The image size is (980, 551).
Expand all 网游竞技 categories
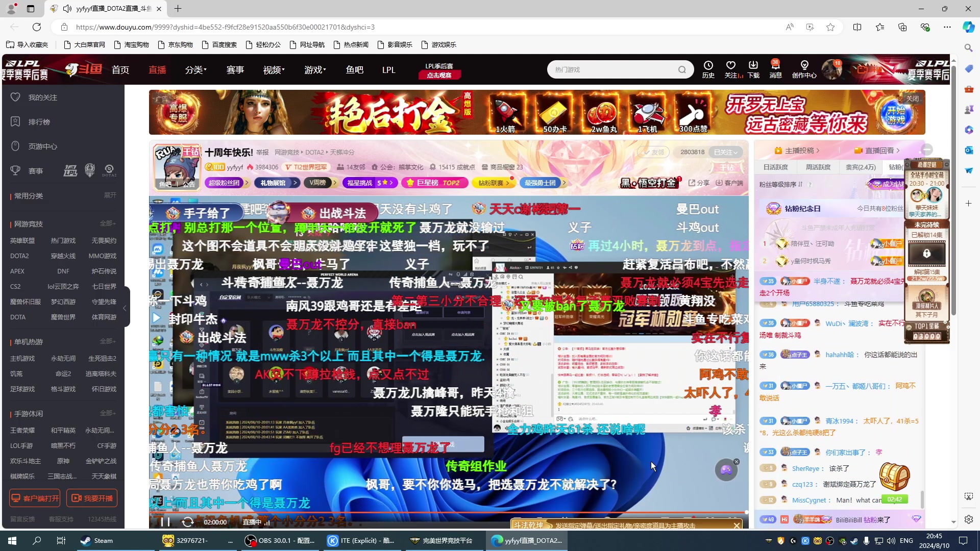[x=108, y=223]
